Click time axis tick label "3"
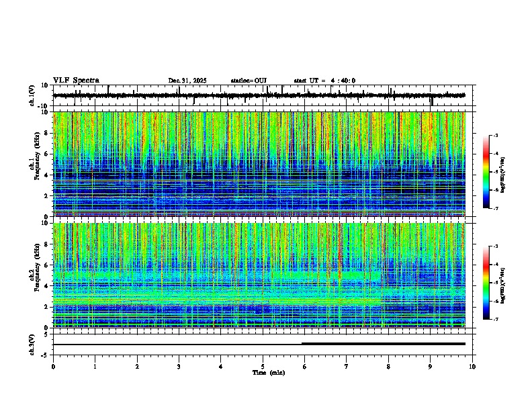The height and width of the screenshot is (411, 532). coord(179,367)
